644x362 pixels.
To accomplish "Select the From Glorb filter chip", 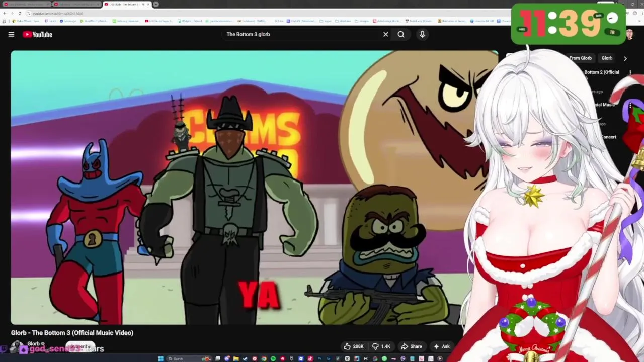I will pyautogui.click(x=580, y=58).
